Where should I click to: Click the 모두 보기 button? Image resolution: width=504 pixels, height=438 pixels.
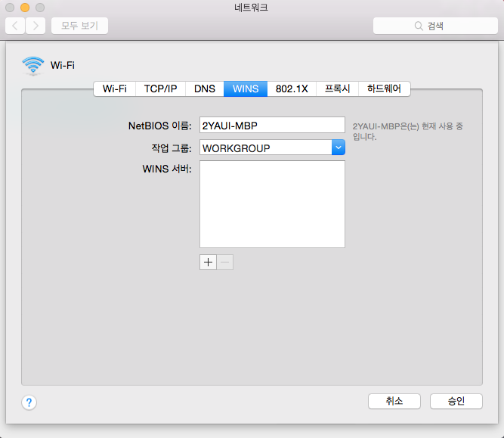tap(79, 26)
